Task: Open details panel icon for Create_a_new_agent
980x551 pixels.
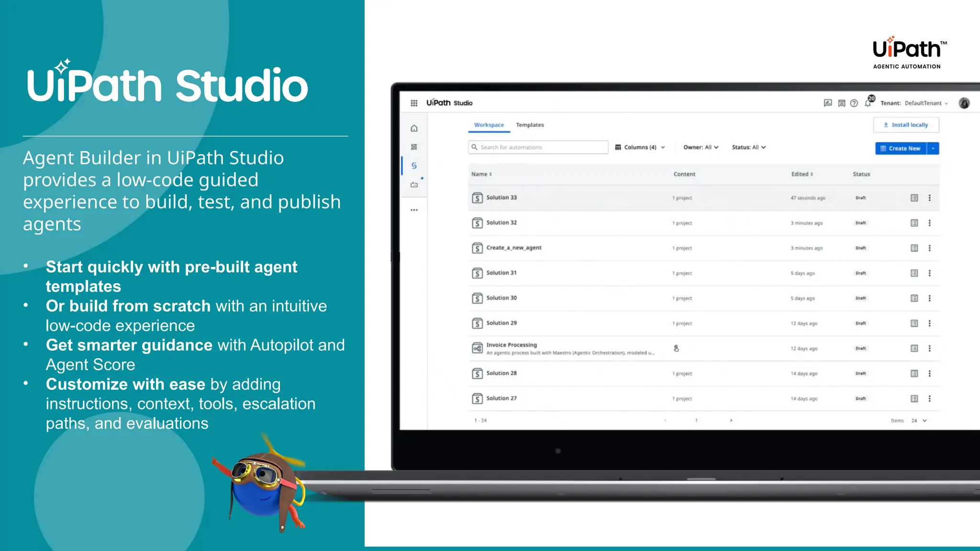Action: click(x=914, y=248)
